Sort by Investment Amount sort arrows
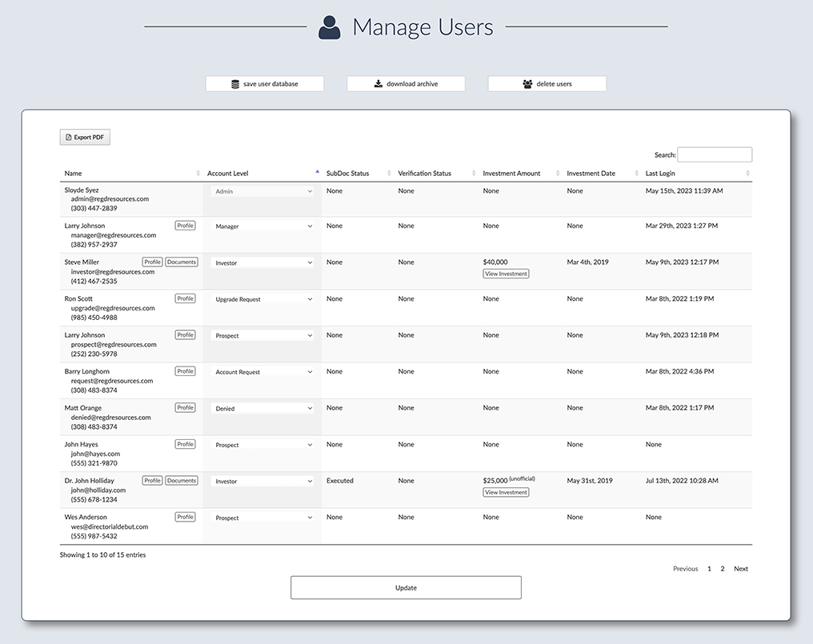This screenshot has width=813, height=644. [558, 173]
